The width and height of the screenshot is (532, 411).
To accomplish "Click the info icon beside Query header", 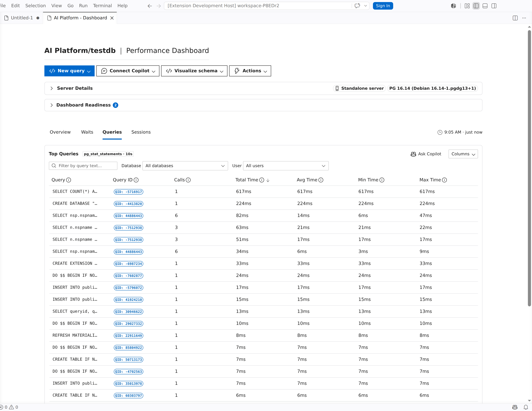I will (69, 180).
